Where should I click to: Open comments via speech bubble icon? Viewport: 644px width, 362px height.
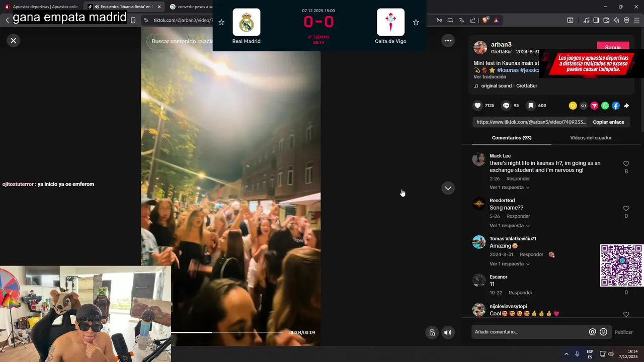pyautogui.click(x=506, y=106)
